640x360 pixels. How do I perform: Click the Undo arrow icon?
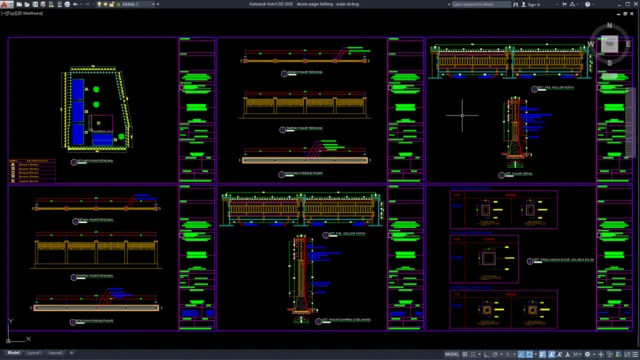click(x=76, y=4)
